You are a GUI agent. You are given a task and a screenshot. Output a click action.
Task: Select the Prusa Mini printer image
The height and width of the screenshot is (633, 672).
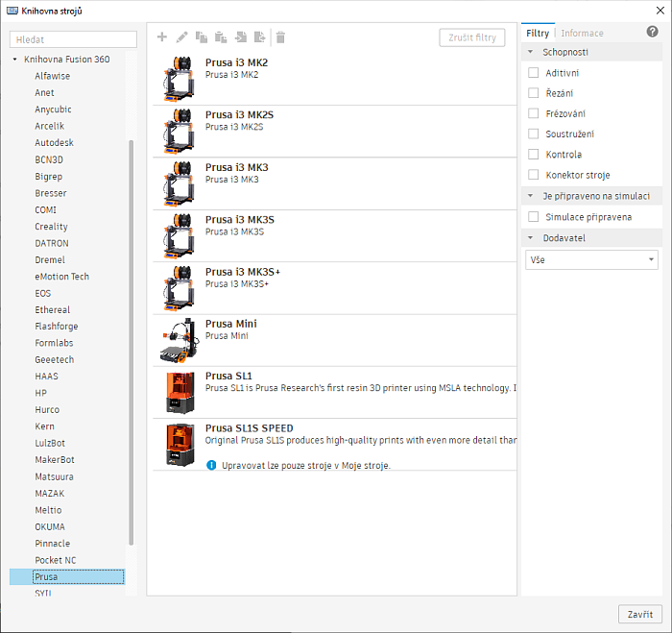[x=180, y=341]
